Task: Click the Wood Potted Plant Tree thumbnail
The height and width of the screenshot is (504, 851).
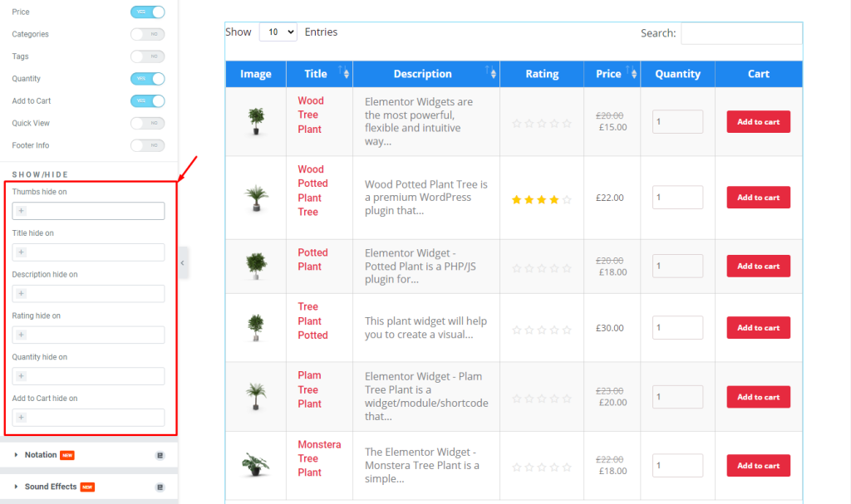Action: pos(256,198)
